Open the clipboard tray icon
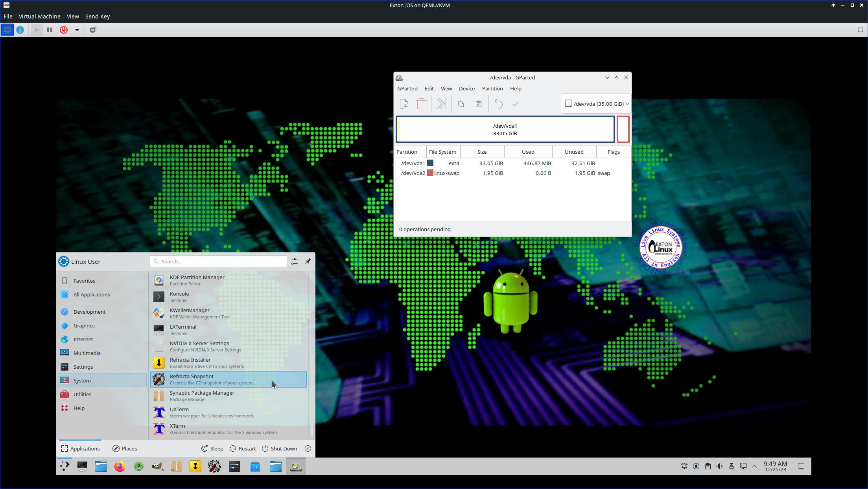Viewport: 868px width, 489px height. [708, 466]
